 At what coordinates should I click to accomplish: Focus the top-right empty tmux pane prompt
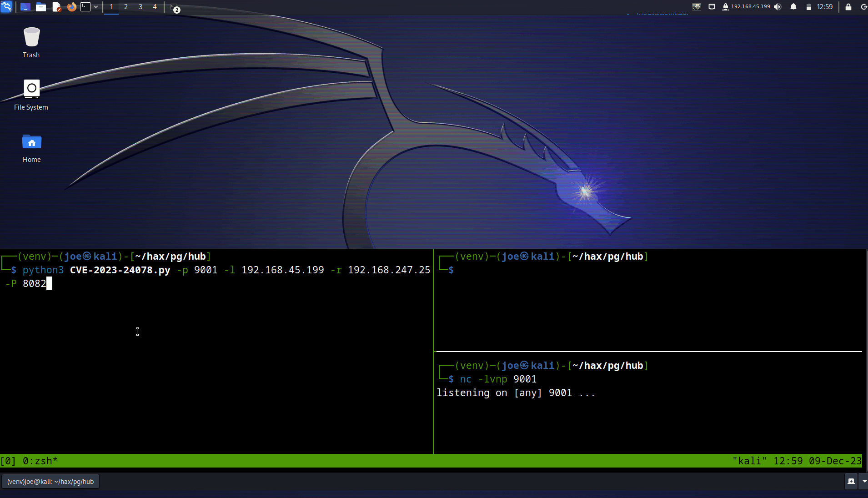649,300
